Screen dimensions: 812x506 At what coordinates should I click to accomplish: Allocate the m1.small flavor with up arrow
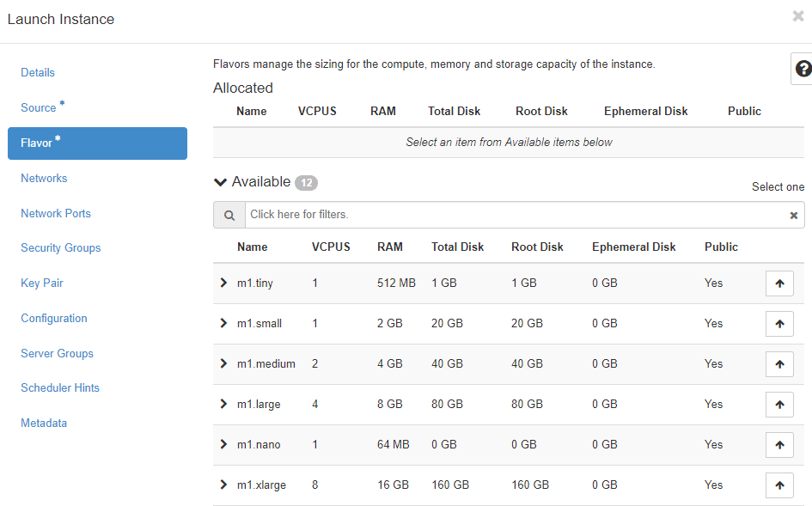click(779, 324)
